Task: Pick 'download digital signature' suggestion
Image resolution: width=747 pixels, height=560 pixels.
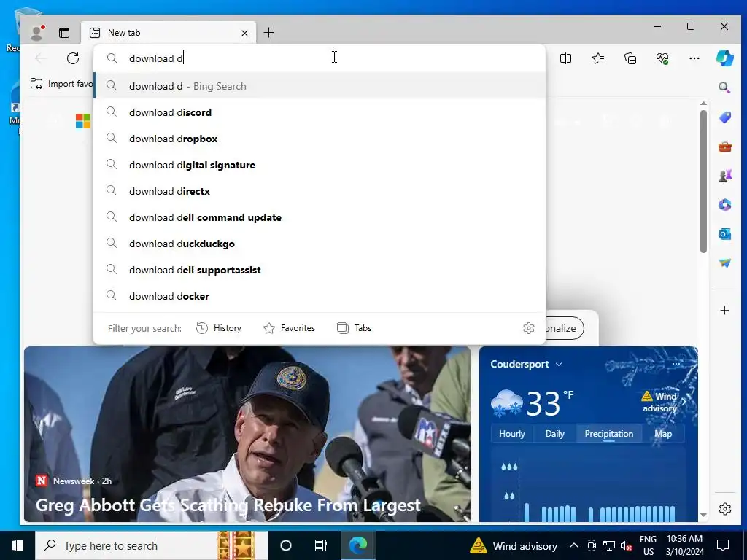Action: coord(320,165)
